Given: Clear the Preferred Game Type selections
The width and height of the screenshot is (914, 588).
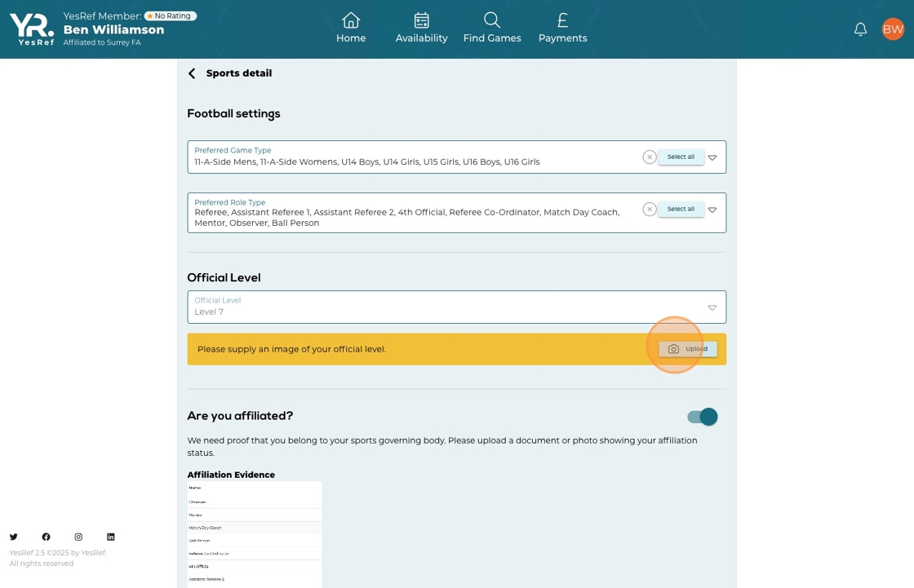Looking at the screenshot, I should (649, 157).
